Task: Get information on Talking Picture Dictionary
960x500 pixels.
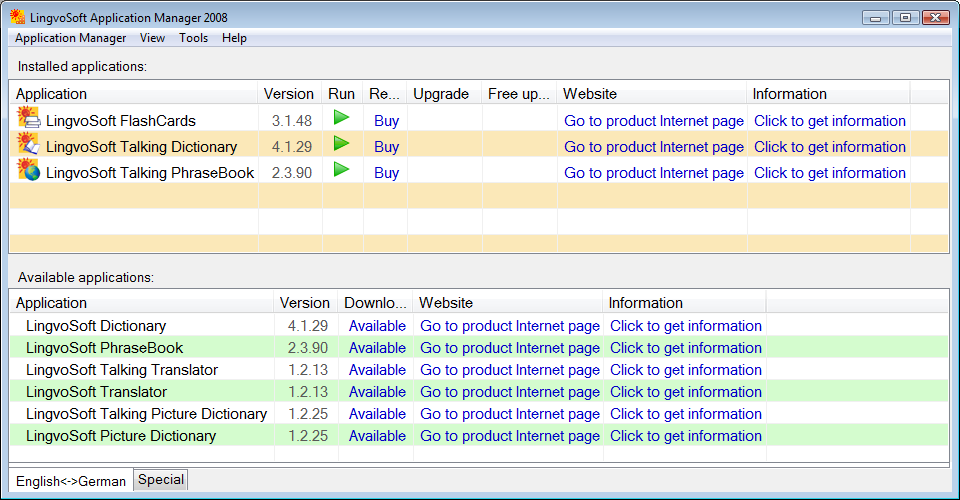Action: [x=686, y=414]
